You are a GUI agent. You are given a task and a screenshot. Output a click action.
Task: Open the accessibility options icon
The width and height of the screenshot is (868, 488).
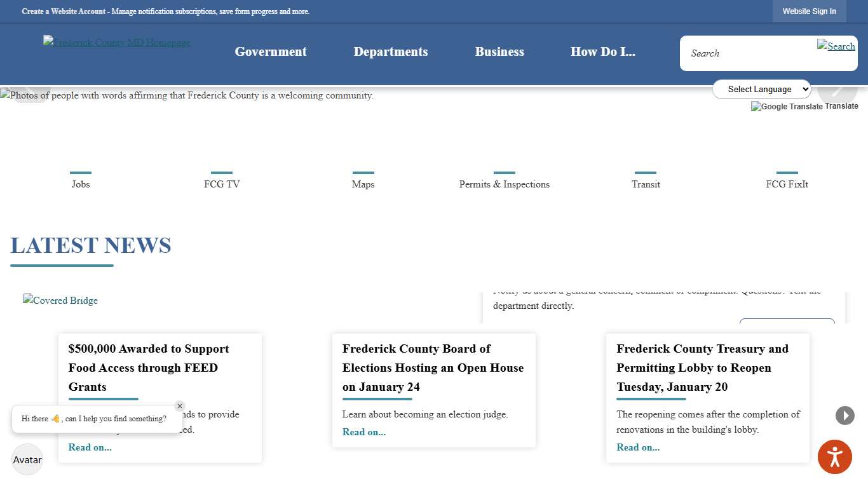click(x=834, y=456)
